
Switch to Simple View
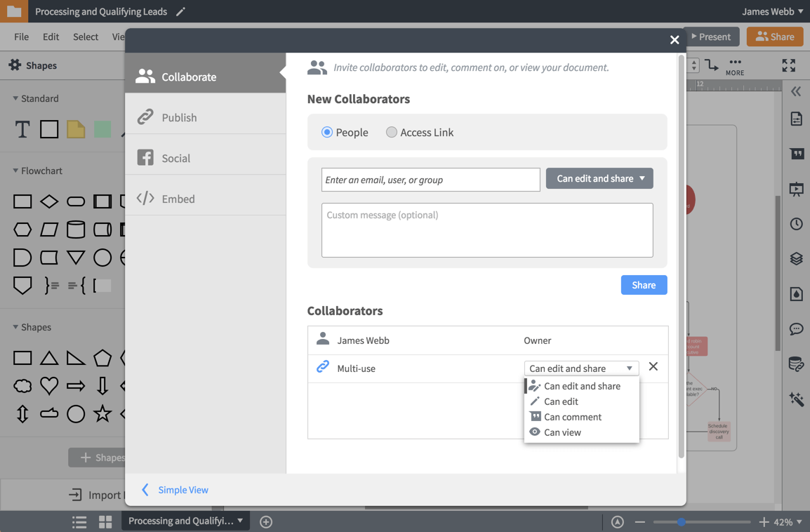tap(182, 490)
